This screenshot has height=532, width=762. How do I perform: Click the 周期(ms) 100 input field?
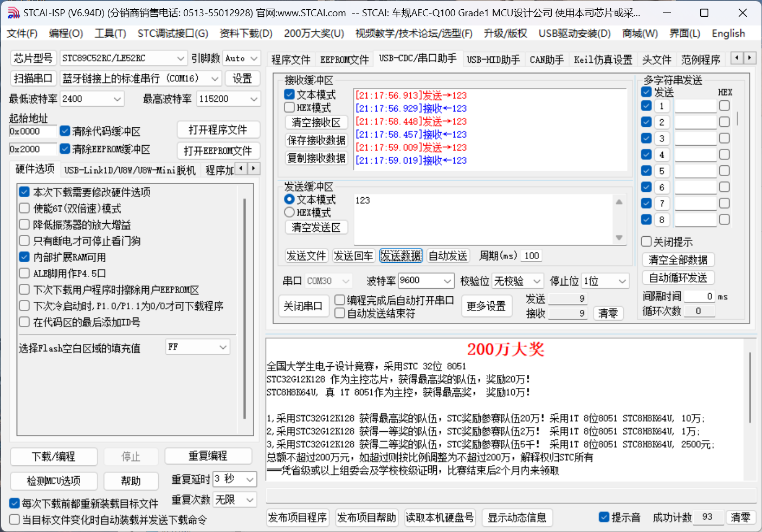click(532, 256)
